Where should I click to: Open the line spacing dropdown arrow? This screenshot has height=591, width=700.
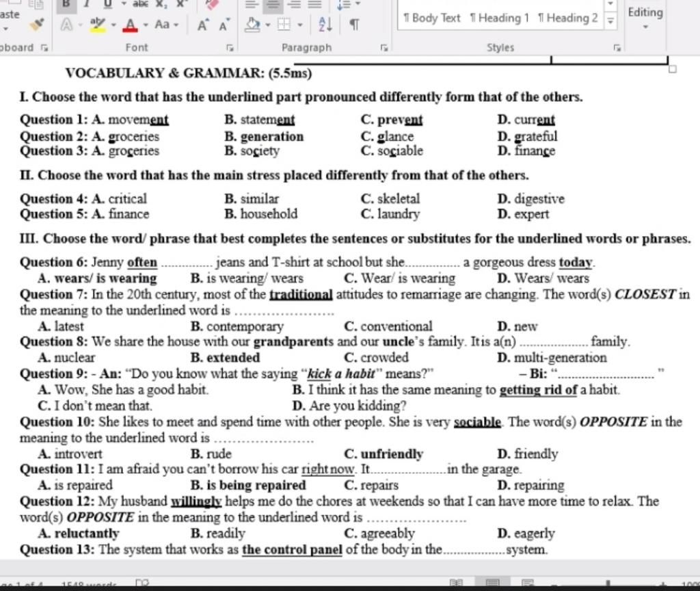[358, 4]
